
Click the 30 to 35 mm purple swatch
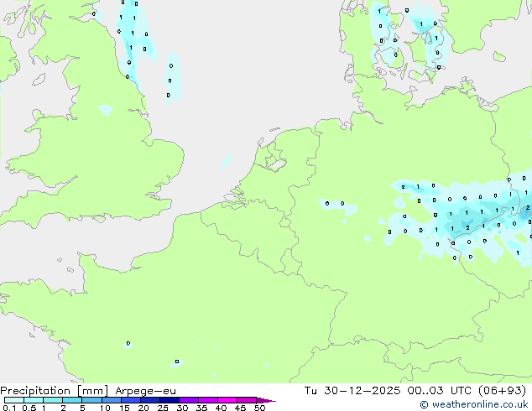point(189,400)
